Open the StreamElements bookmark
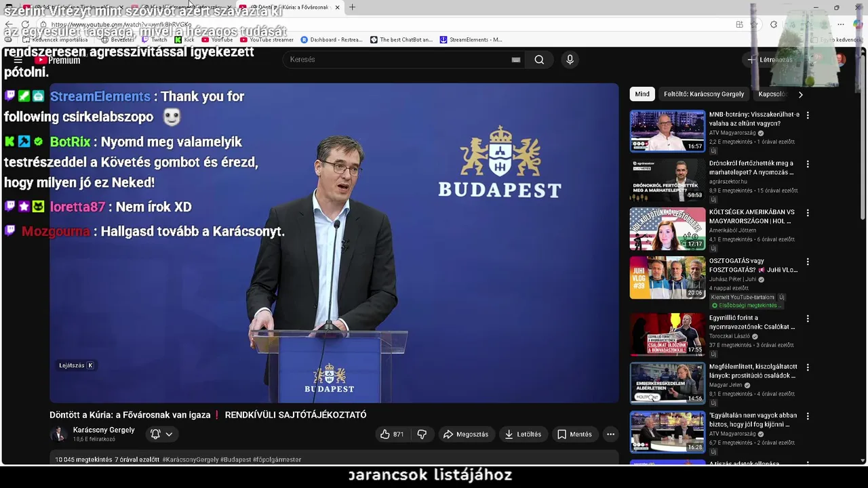The image size is (868, 488). pyautogui.click(x=471, y=40)
